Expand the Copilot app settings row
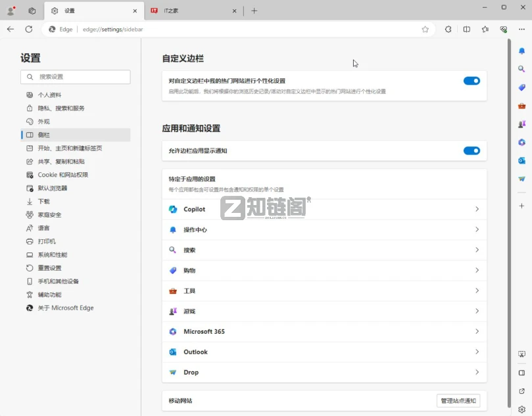The height and width of the screenshot is (416, 532). click(477, 208)
